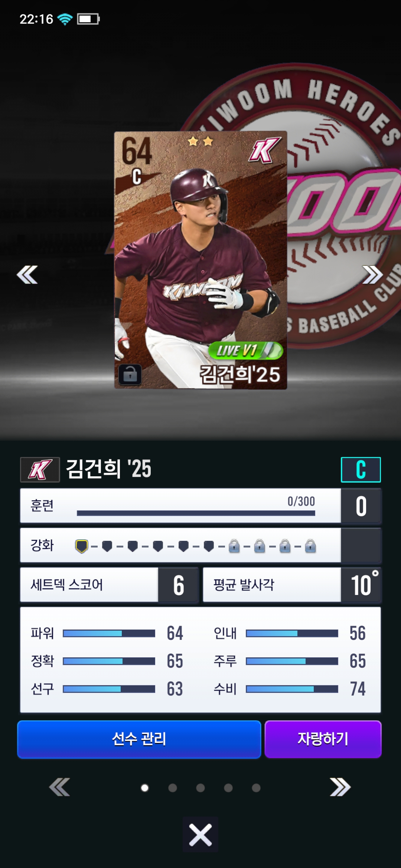Tap the lock icon on player card
The height and width of the screenshot is (868, 401).
tap(130, 374)
